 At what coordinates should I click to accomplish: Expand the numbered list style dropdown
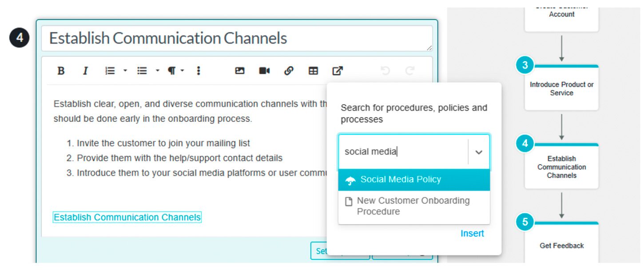tap(125, 70)
